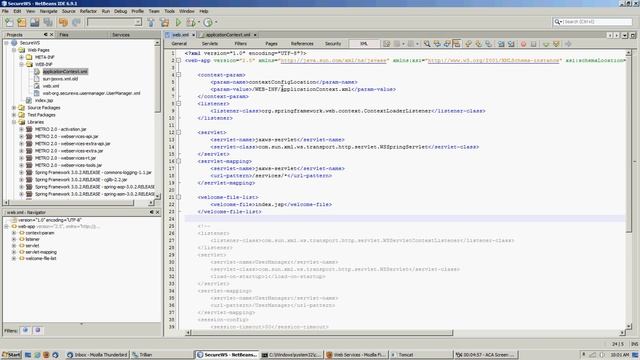Open the File menu
Screen dimensions: 640x360
point(5,11)
